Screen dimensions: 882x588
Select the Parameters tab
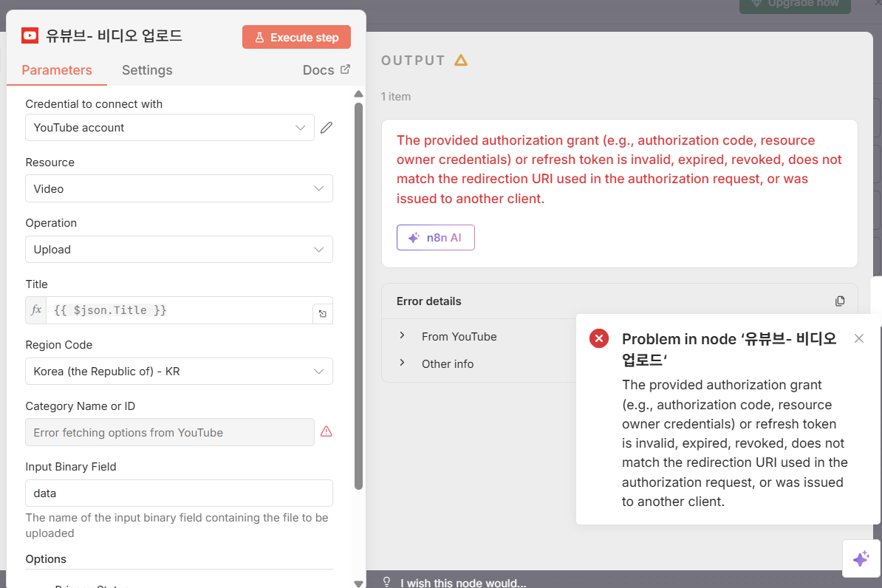point(57,70)
